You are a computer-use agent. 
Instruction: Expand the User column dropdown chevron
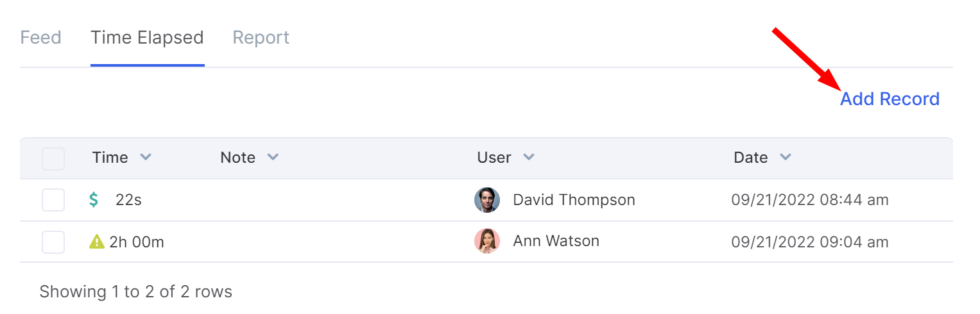(x=528, y=157)
